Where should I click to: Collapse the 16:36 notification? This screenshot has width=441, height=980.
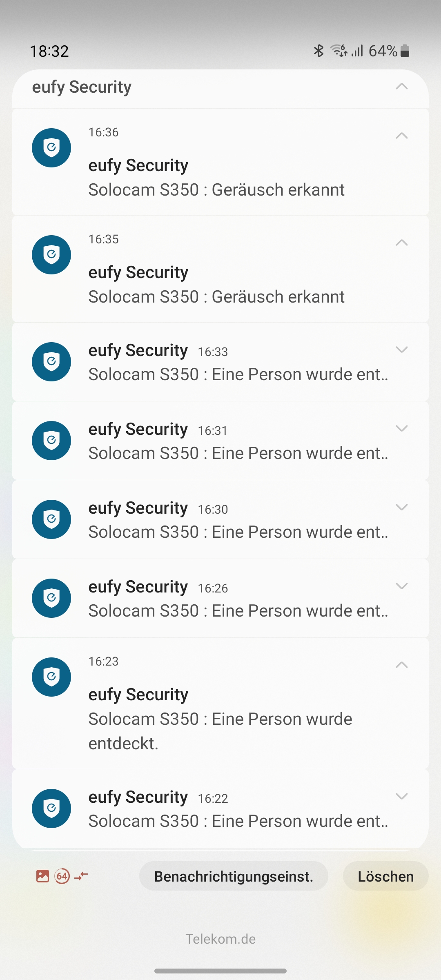(x=402, y=136)
